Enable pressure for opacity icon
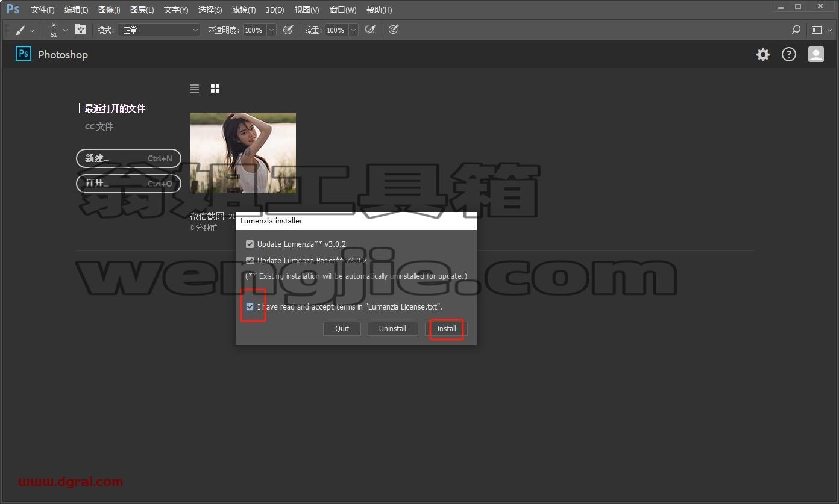This screenshot has height=504, width=839. click(288, 30)
